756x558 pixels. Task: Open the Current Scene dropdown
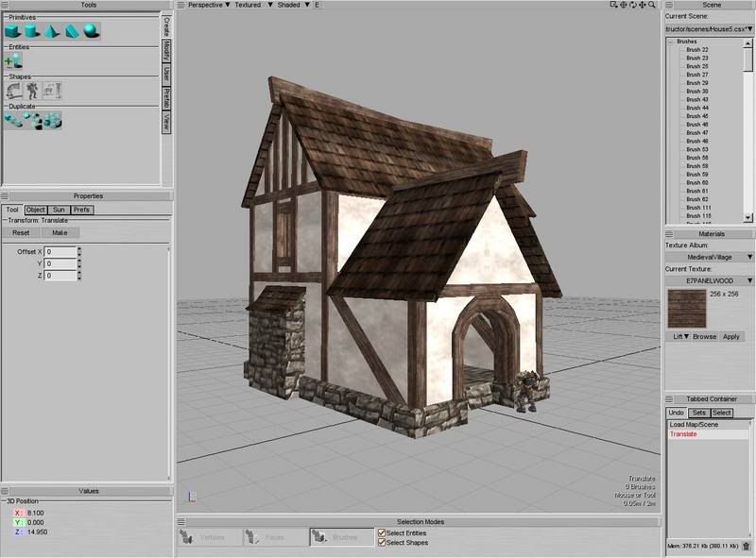coord(710,29)
